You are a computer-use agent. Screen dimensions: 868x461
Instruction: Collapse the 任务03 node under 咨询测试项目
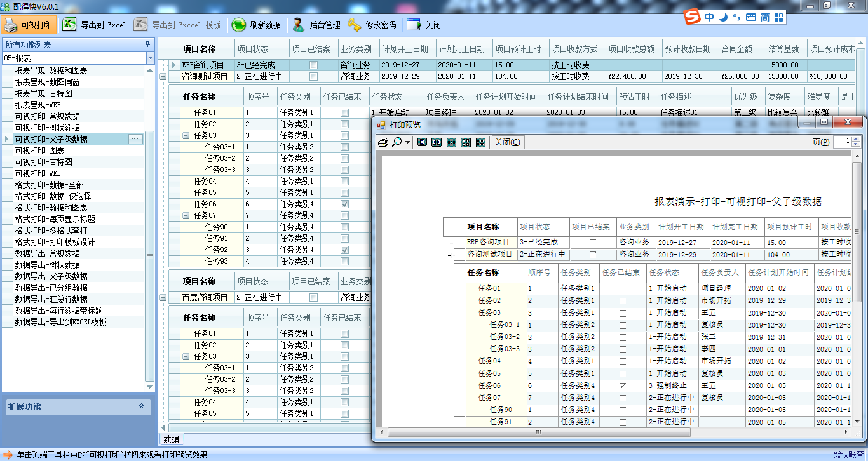tap(186, 135)
